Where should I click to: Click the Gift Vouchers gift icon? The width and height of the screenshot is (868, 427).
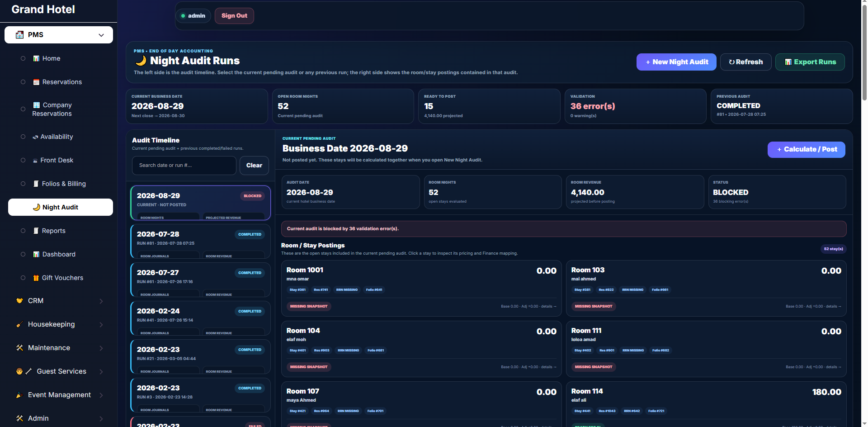point(36,278)
